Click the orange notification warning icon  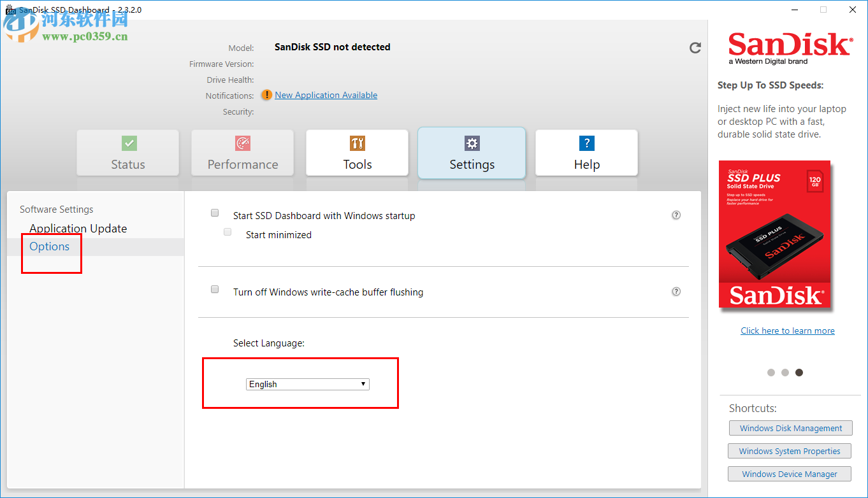266,95
